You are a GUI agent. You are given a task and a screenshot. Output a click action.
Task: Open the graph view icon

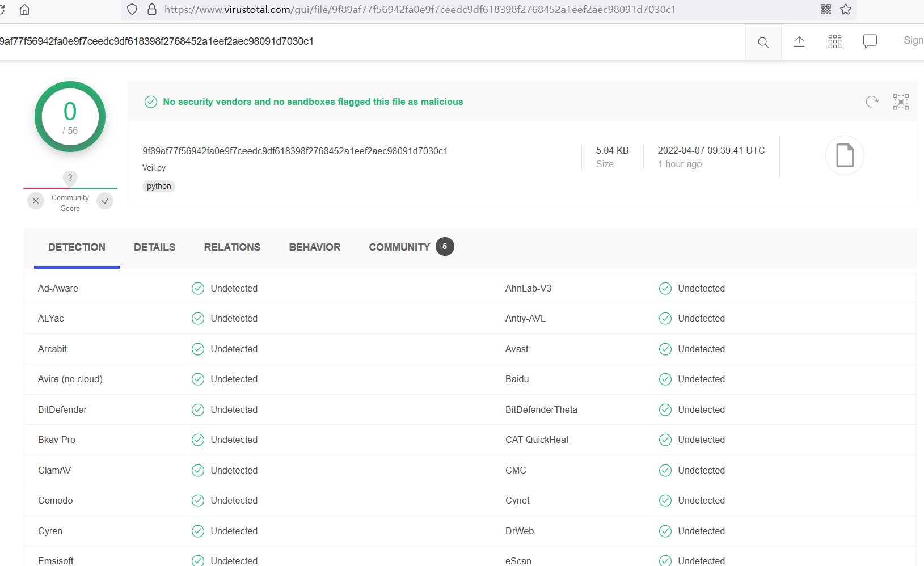(901, 102)
